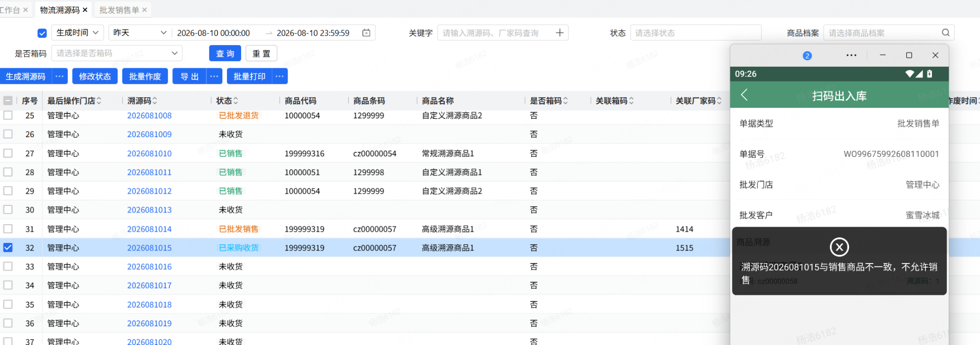
Task: Open trace code link 2026081014
Action: click(x=150, y=229)
